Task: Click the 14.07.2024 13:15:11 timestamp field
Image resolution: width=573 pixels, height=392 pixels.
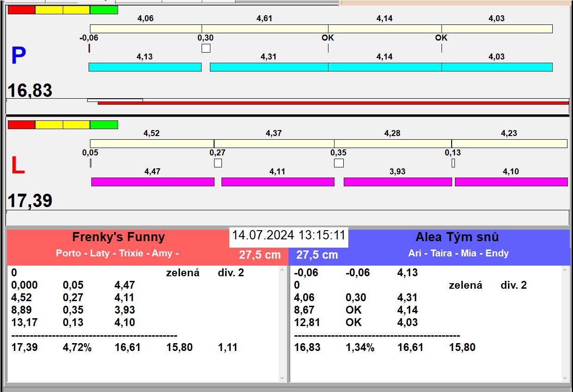Action: [x=288, y=236]
